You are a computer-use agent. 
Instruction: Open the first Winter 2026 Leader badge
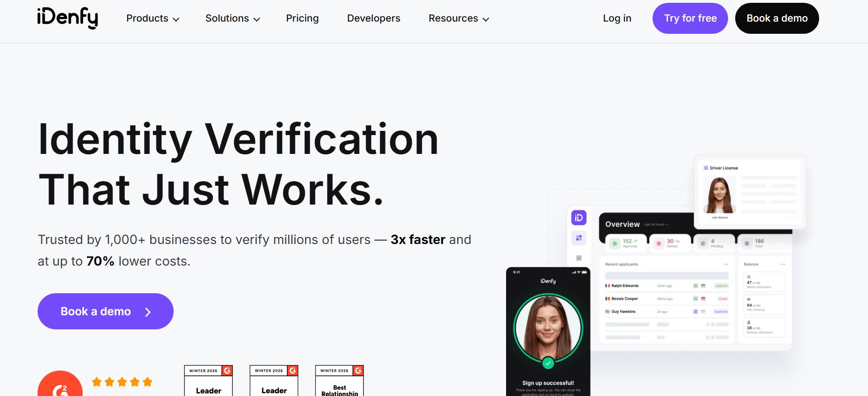coord(208,381)
